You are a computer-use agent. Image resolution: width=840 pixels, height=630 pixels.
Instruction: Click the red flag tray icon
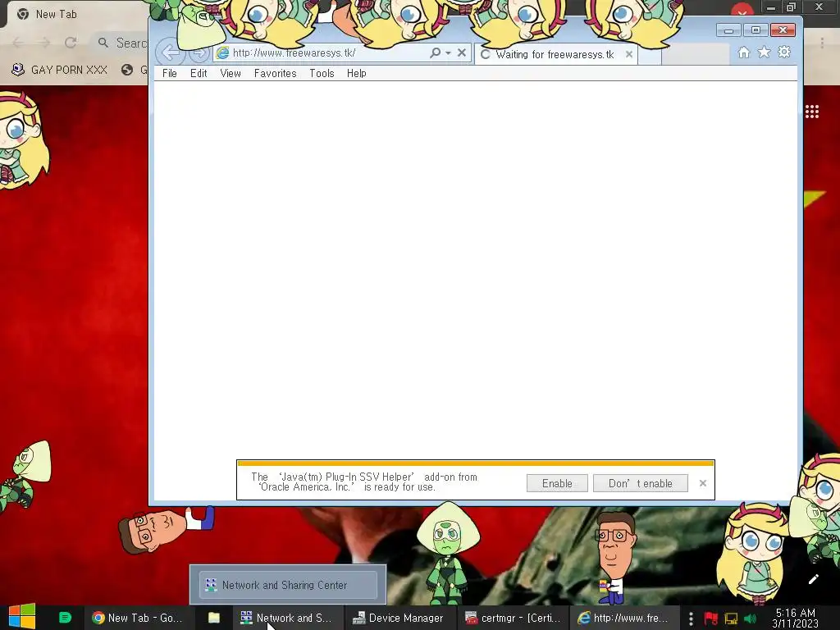tap(711, 619)
